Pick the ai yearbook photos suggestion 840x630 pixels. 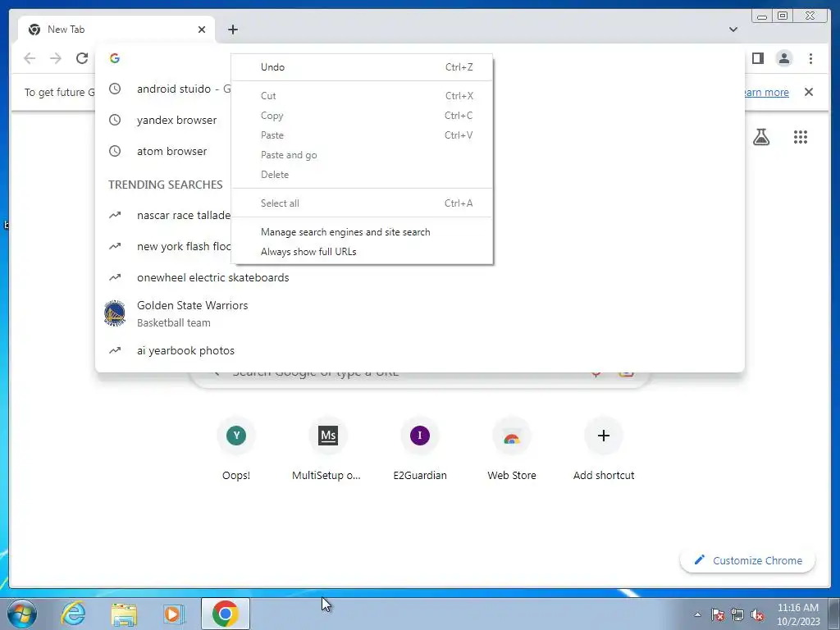pos(419,351)
